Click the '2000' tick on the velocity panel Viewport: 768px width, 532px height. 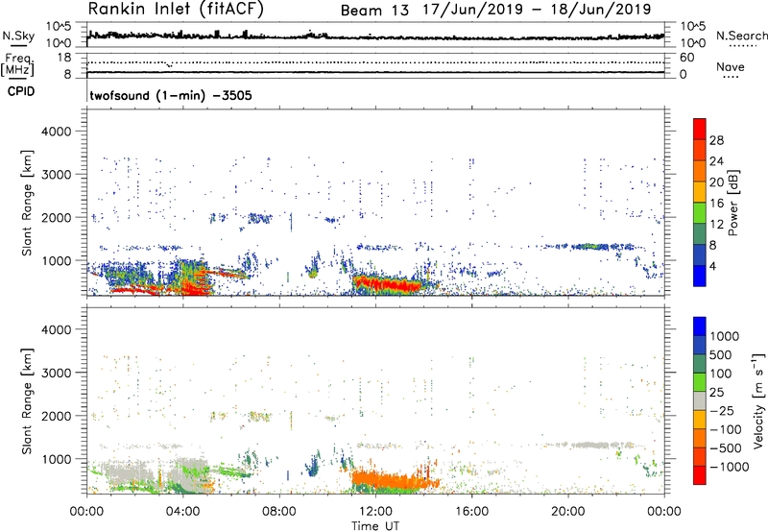(x=56, y=416)
